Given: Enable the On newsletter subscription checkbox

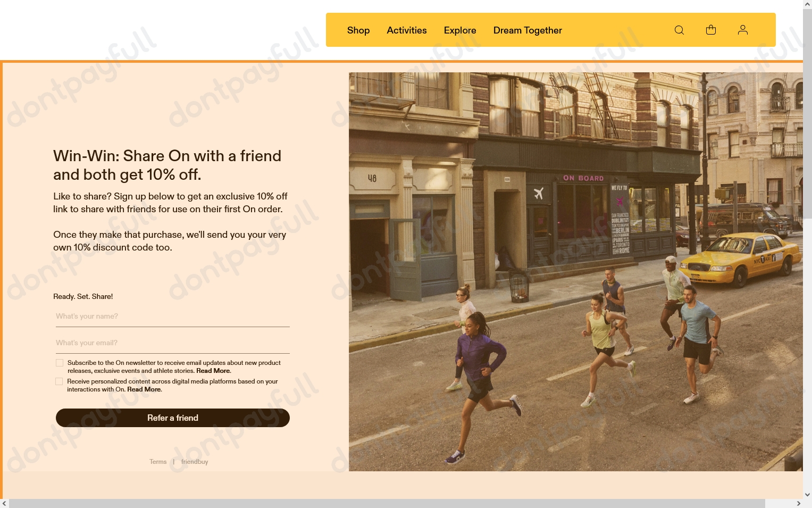Looking at the screenshot, I should [x=59, y=362].
